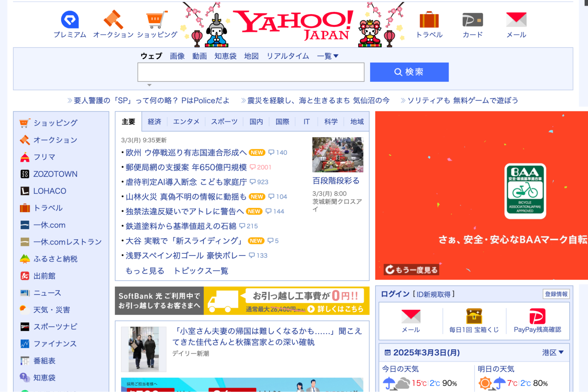Switch to the 国内 news tab

coord(256,122)
